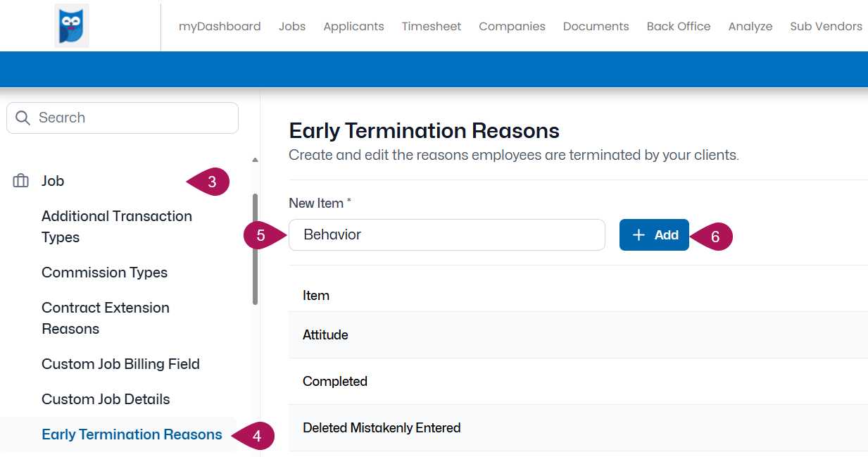
Task: Click the sidebar vertical scrollbar thumb
Action: tap(255, 249)
